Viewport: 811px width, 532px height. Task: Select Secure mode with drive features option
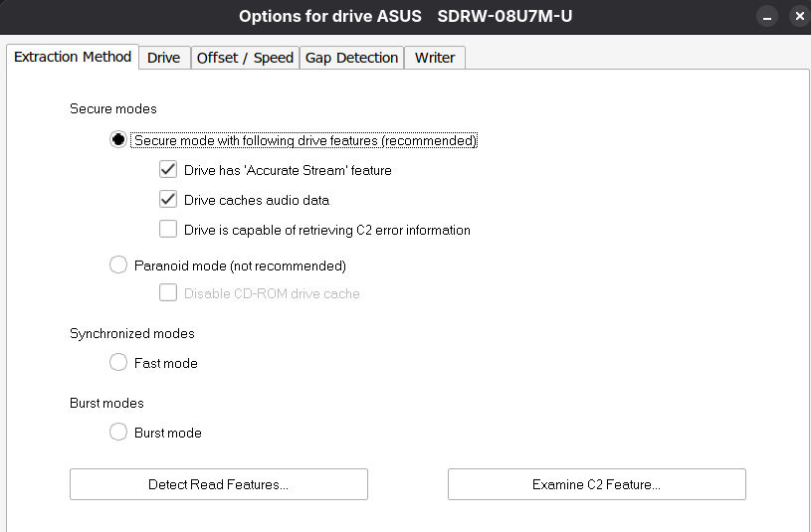(118, 140)
